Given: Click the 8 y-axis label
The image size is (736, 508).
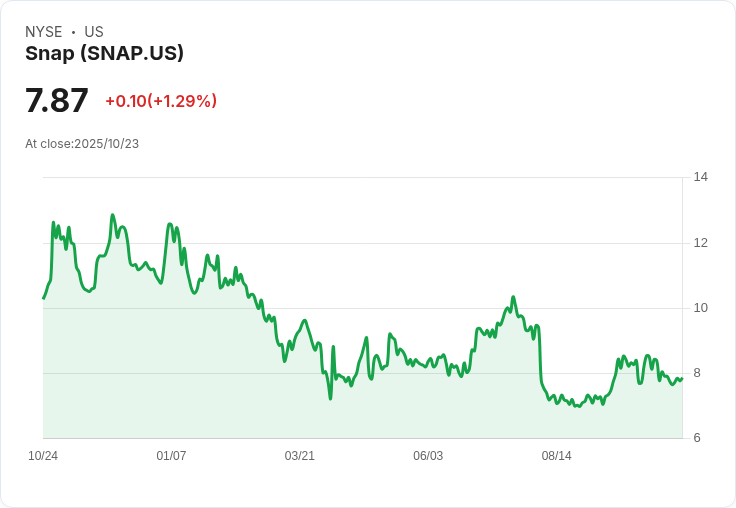Looking at the screenshot, I should [x=697, y=373].
